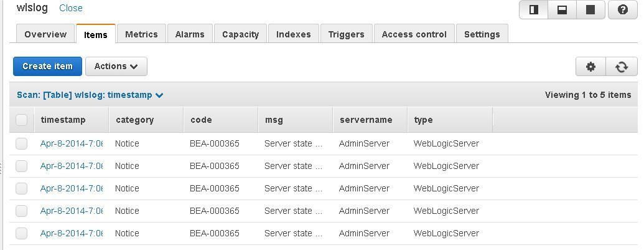
Task: Switch to full-screen panel layout icon
Action: (x=590, y=10)
